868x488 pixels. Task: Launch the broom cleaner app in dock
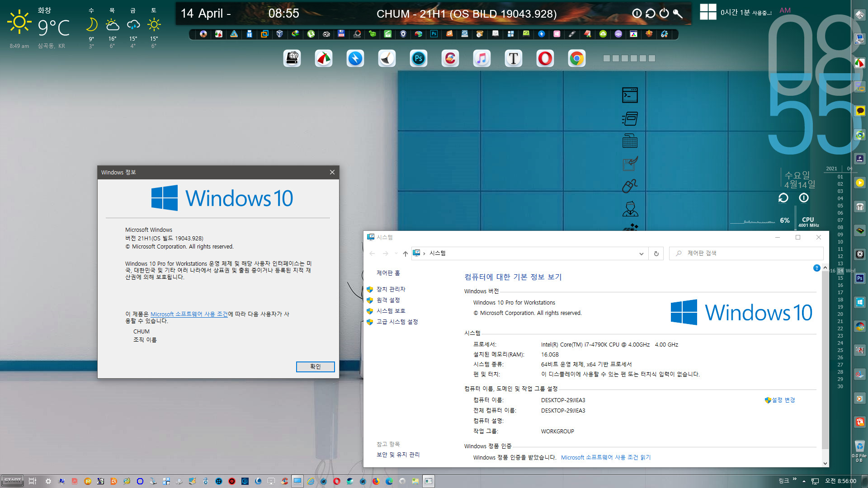click(387, 59)
